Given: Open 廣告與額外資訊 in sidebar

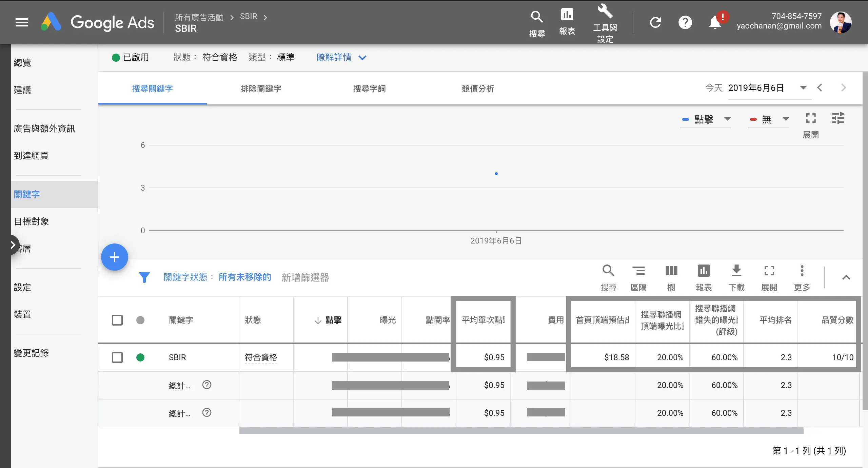Looking at the screenshot, I should 44,128.
